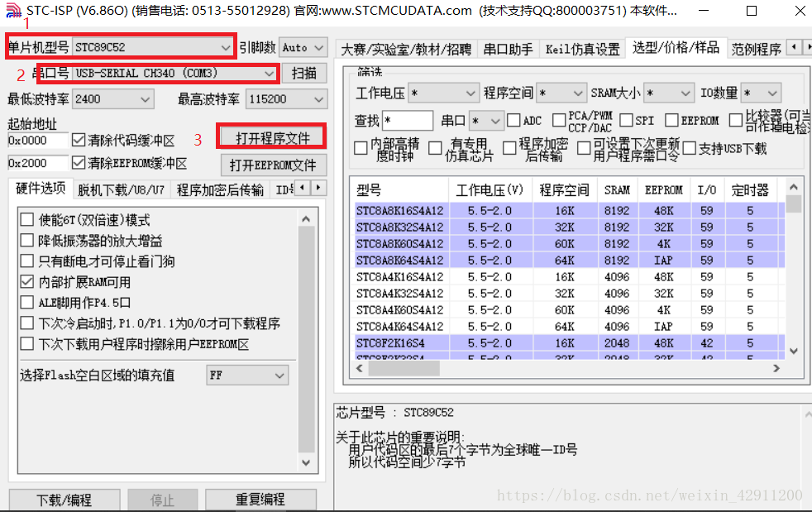Expand 最高波特率 115200 dropdown
Screen dimensions: 812x512
pyautogui.click(x=286, y=99)
